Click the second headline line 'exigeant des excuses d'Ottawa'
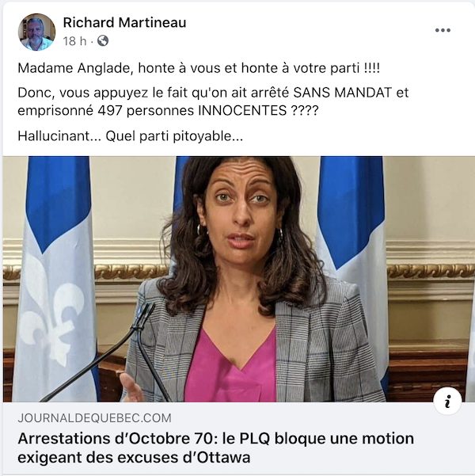This screenshot has height=476, width=475. (x=134, y=457)
